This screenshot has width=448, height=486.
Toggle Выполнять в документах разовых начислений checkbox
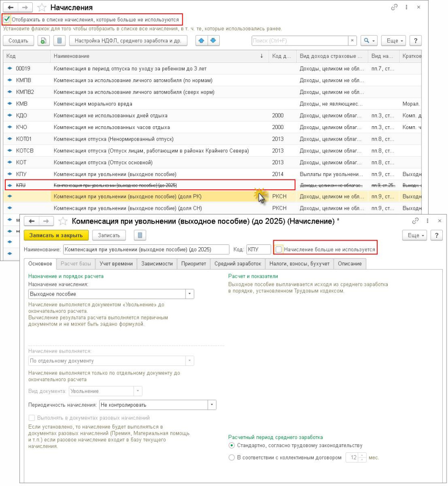[x=32, y=418]
